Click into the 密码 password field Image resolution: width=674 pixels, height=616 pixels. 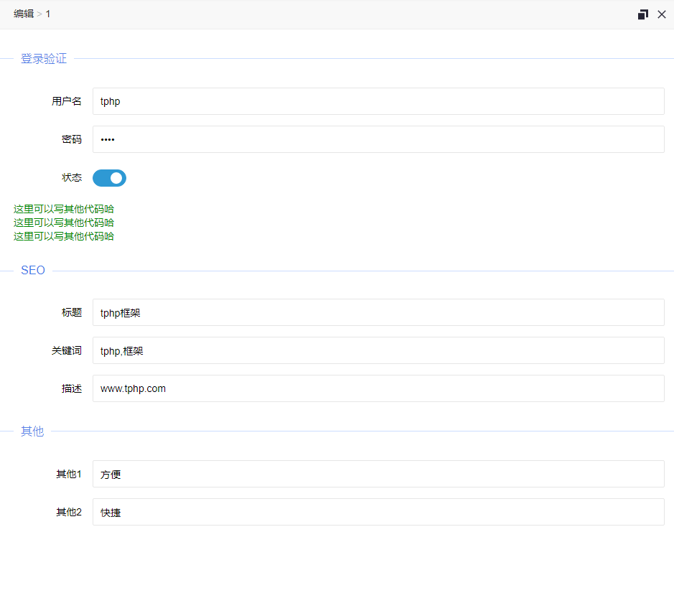[378, 139]
